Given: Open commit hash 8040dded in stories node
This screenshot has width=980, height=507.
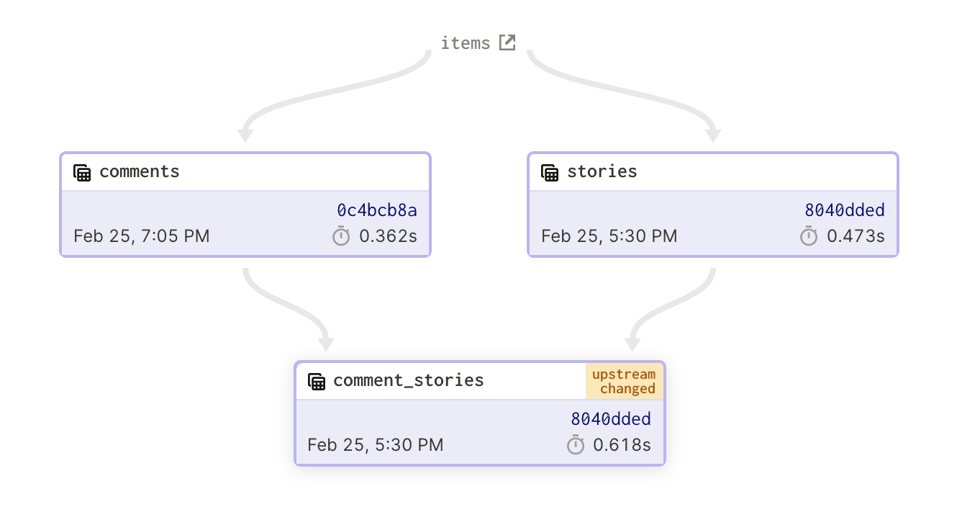Looking at the screenshot, I should point(845,210).
